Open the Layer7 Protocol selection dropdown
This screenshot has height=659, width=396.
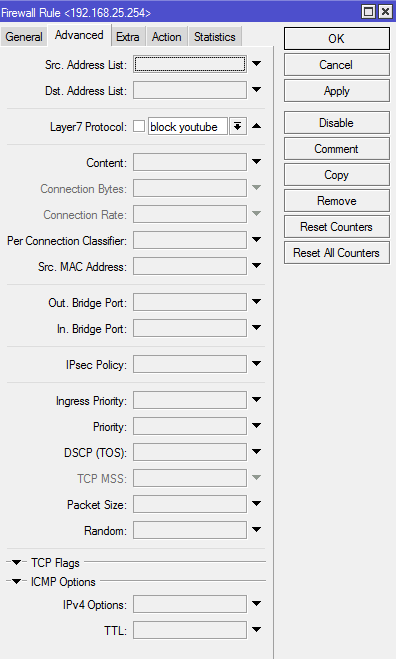tap(238, 126)
